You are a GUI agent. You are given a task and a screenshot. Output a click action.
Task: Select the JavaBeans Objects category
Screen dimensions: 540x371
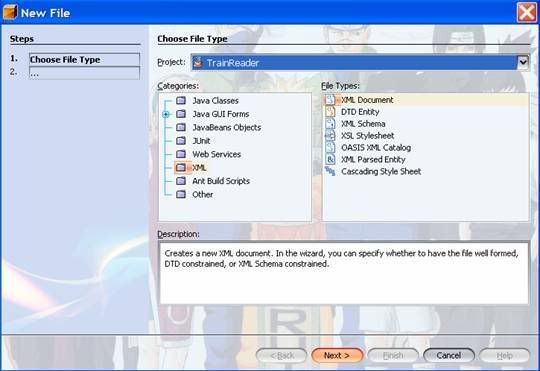(x=227, y=127)
